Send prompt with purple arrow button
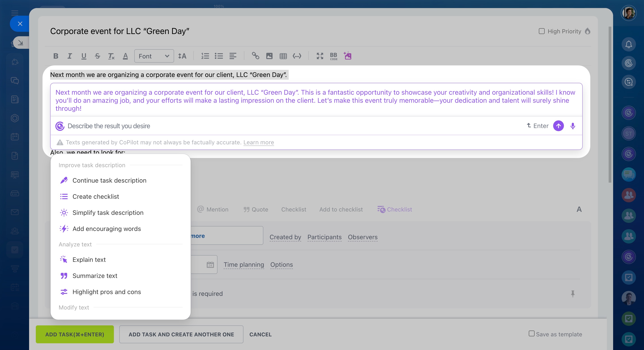Image resolution: width=644 pixels, height=350 pixels. [558, 126]
